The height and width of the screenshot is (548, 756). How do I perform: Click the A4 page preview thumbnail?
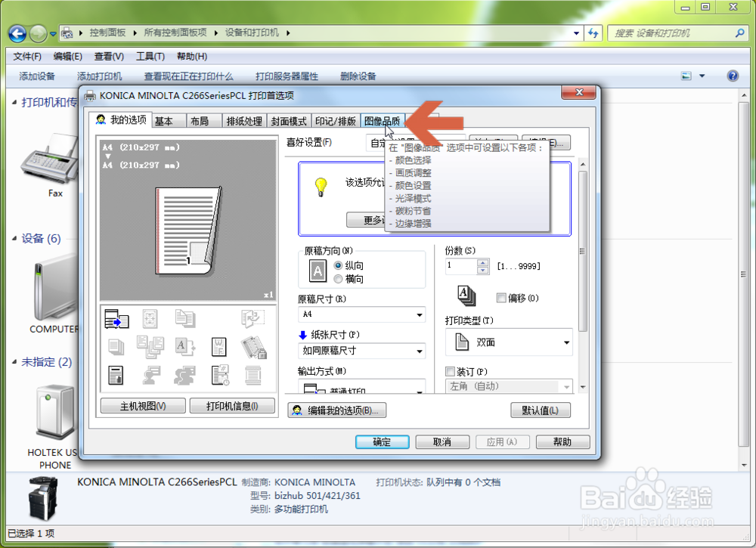[x=188, y=231]
